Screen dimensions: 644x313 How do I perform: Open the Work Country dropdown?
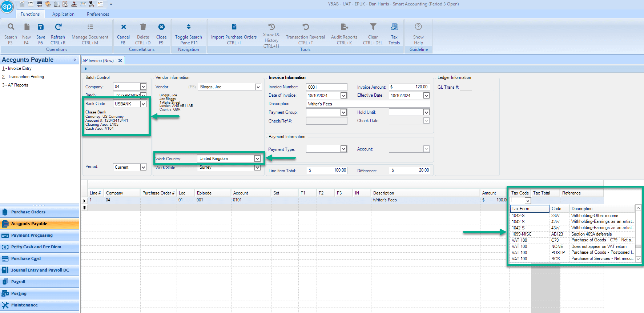click(257, 158)
